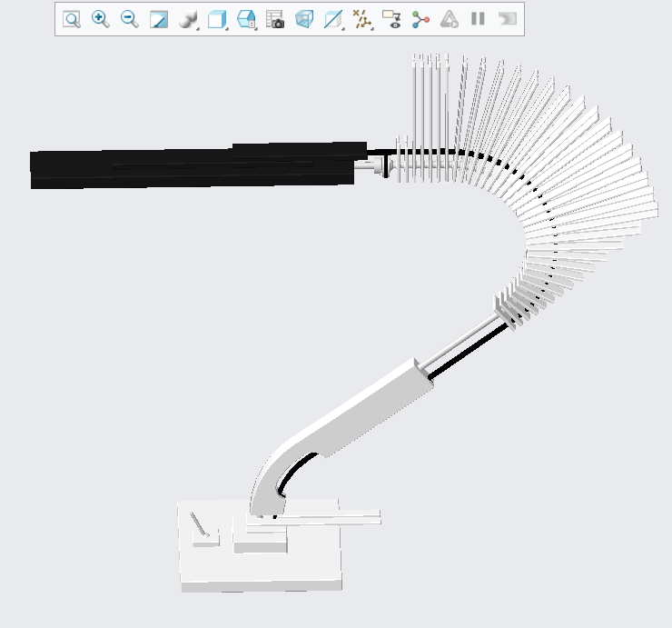Toggle the Perspective View icon
The width and height of the screenshot is (672, 628).
(304, 19)
